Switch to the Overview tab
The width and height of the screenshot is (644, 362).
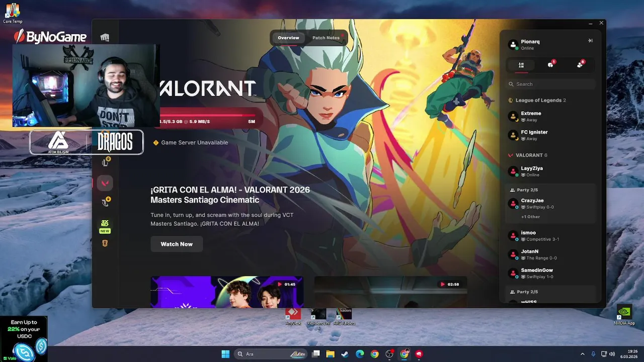pyautogui.click(x=288, y=38)
